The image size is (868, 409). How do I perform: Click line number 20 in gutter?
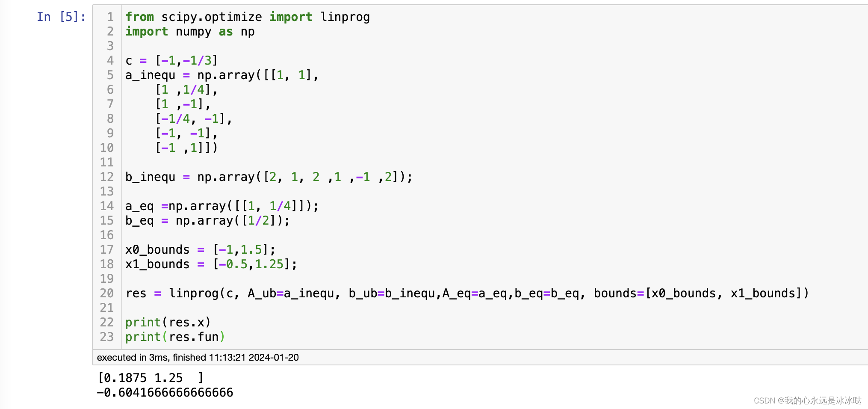pos(107,293)
